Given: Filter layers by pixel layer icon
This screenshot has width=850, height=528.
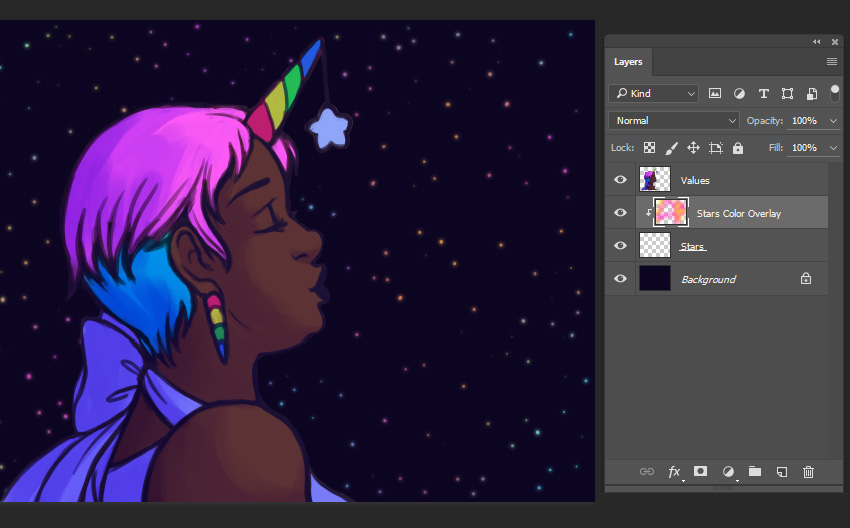Looking at the screenshot, I should pyautogui.click(x=715, y=93).
